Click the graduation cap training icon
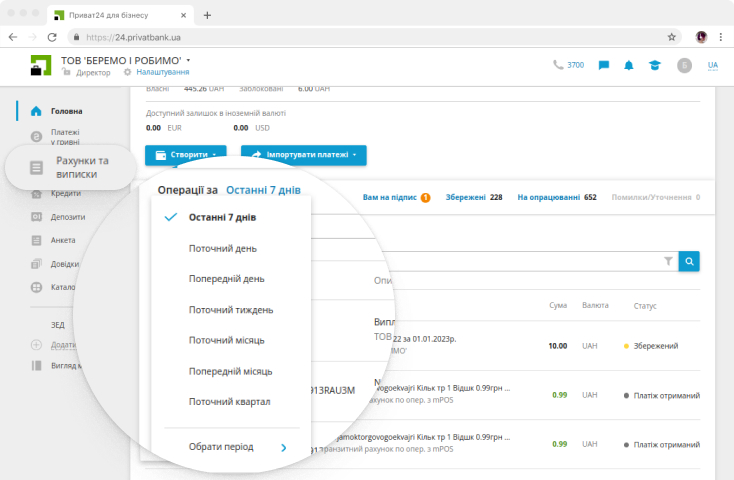The width and height of the screenshot is (734, 480). click(x=654, y=65)
